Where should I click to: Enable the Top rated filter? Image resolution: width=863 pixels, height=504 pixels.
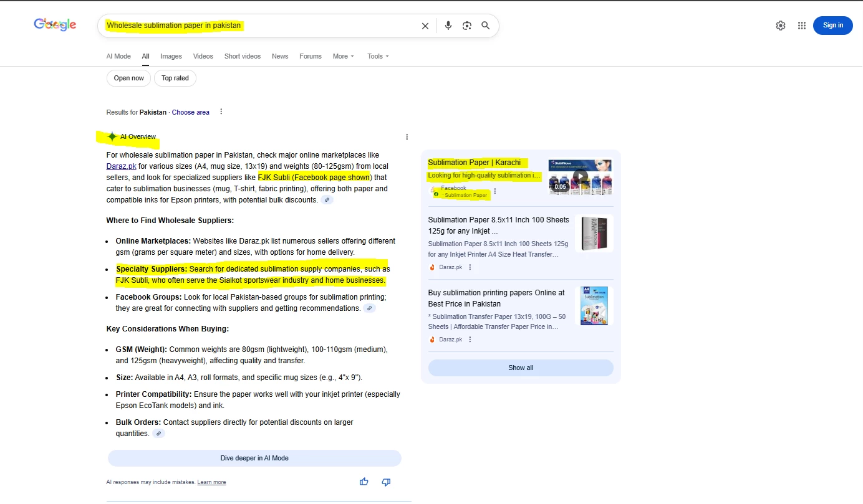[175, 78]
